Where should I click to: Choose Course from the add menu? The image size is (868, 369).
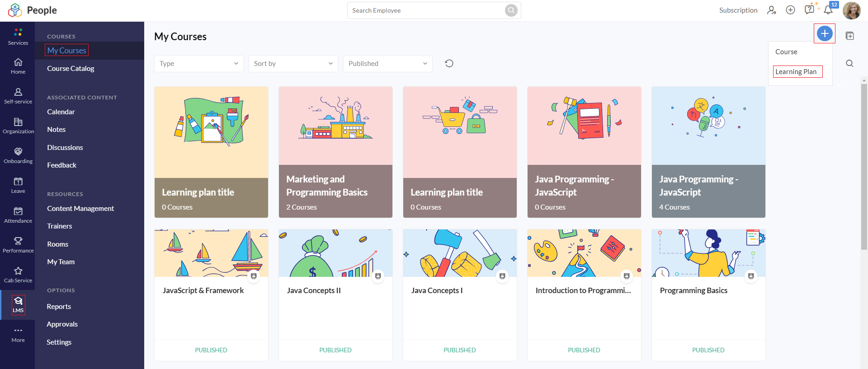coord(786,52)
